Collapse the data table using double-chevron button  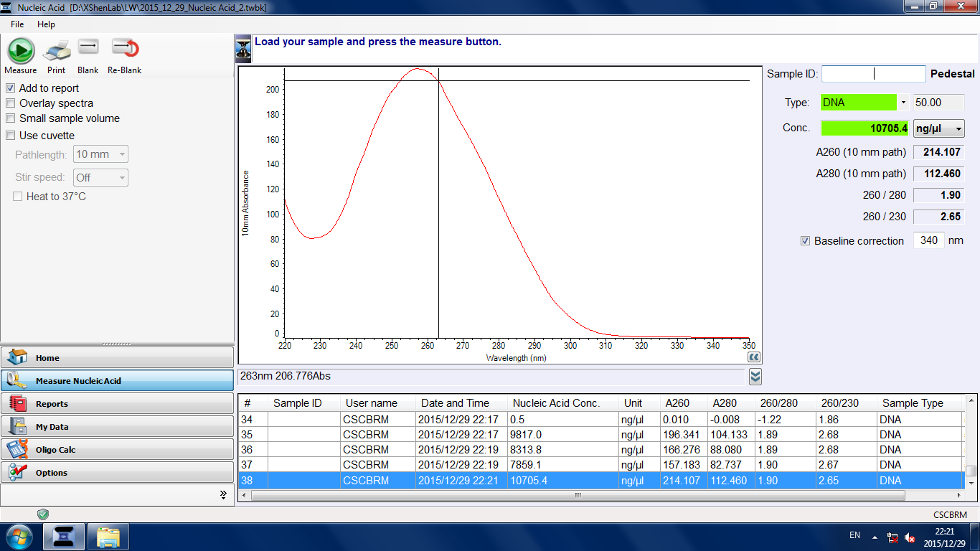click(x=755, y=377)
